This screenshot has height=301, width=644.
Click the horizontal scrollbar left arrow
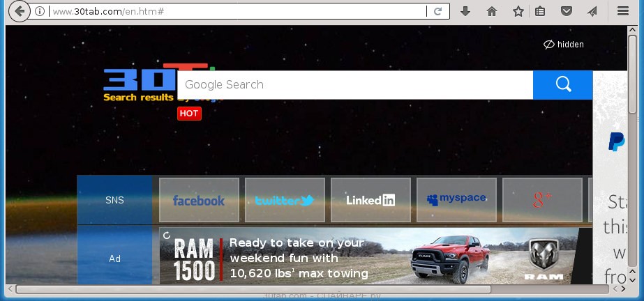pyautogui.click(x=10, y=289)
